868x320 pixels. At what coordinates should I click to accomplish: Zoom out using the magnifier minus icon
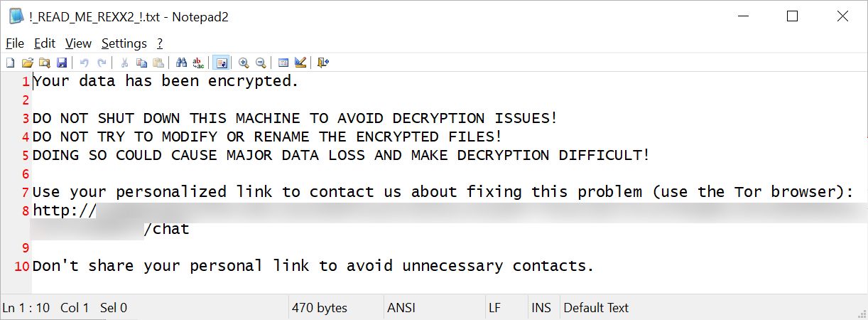pyautogui.click(x=261, y=63)
